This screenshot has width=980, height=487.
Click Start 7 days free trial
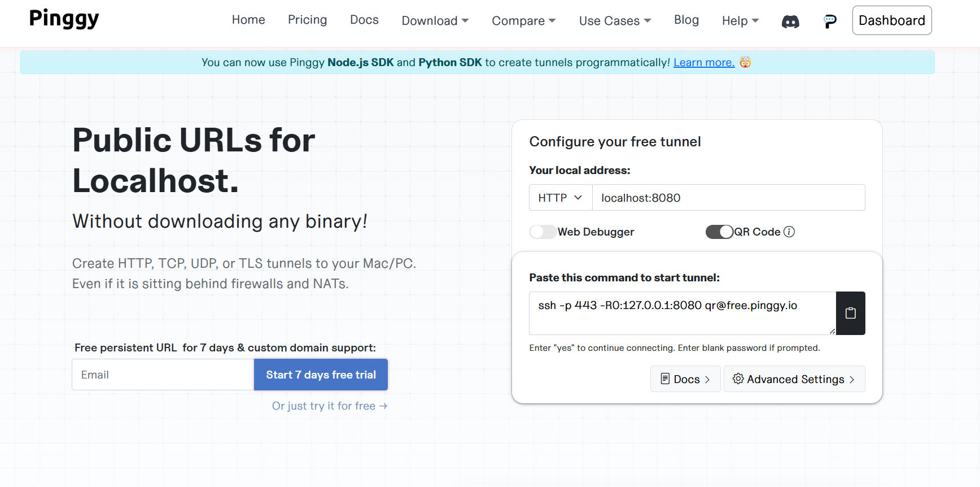click(321, 375)
